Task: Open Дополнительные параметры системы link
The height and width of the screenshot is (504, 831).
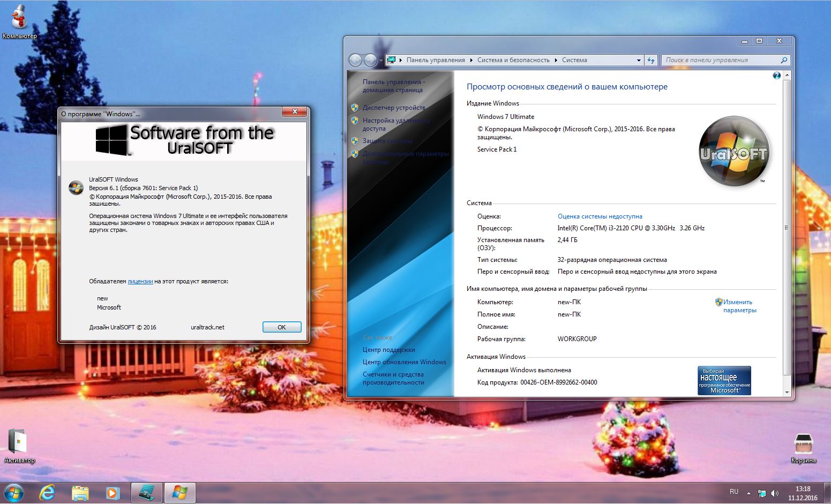Action: pyautogui.click(x=406, y=157)
